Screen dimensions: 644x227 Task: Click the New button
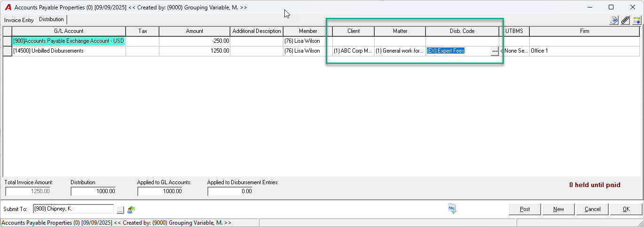pyautogui.click(x=558, y=209)
